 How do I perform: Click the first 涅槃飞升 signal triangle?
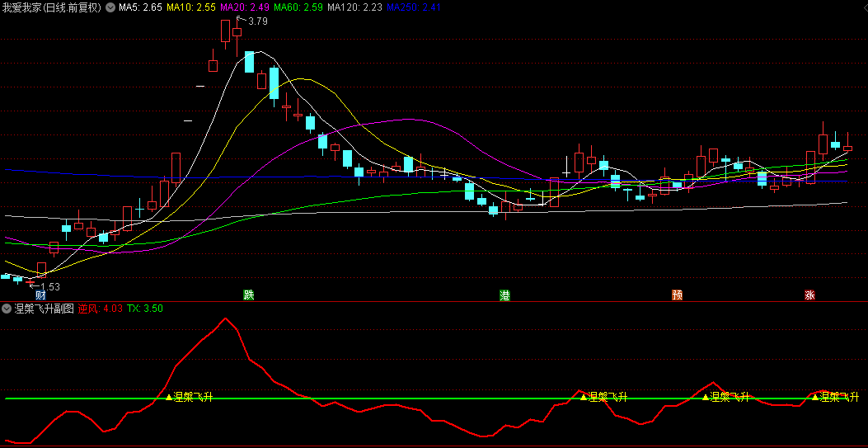[169, 397]
